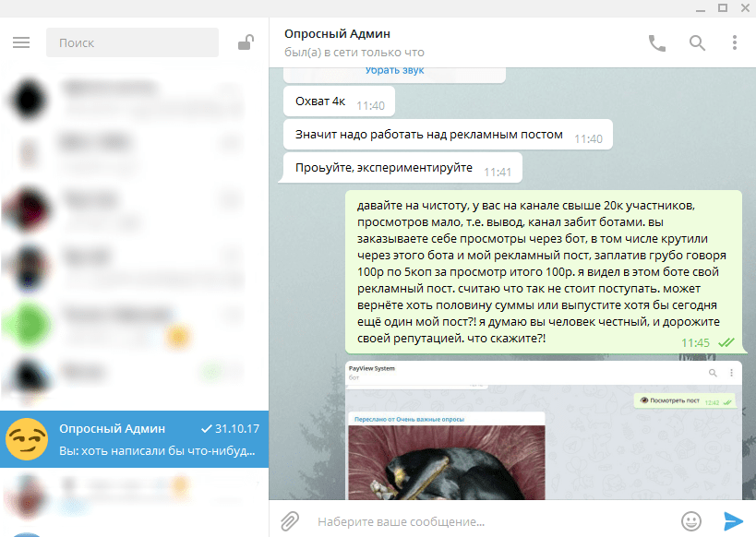This screenshot has height=537, width=756.
Task: Click the Убрать звук link
Action: pos(395,71)
